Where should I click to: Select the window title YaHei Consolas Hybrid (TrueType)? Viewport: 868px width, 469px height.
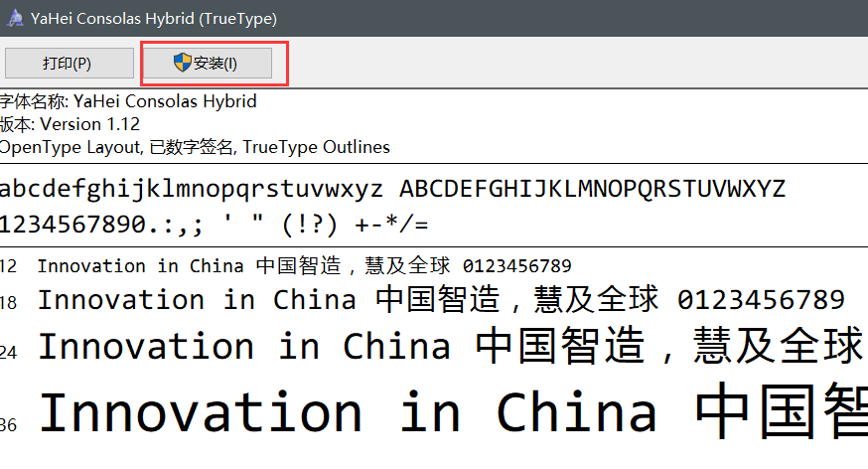coord(154,18)
